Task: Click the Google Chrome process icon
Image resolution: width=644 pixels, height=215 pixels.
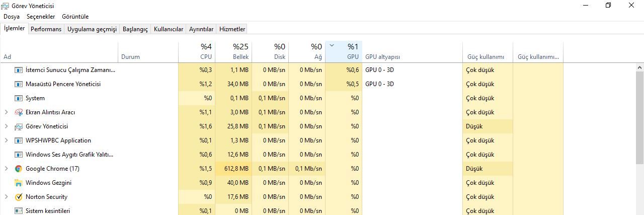Action: 19,169
